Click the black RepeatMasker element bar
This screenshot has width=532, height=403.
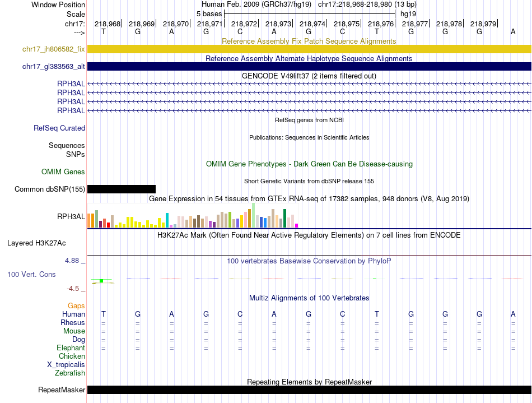pos(309,390)
